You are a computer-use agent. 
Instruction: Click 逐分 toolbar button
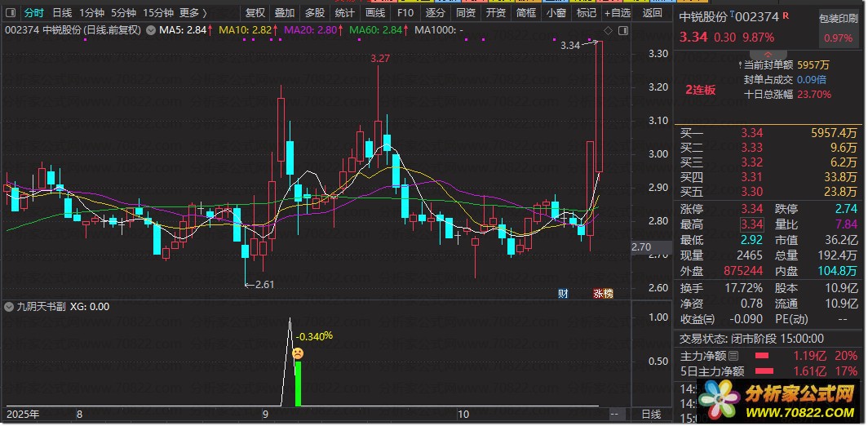[x=435, y=13]
